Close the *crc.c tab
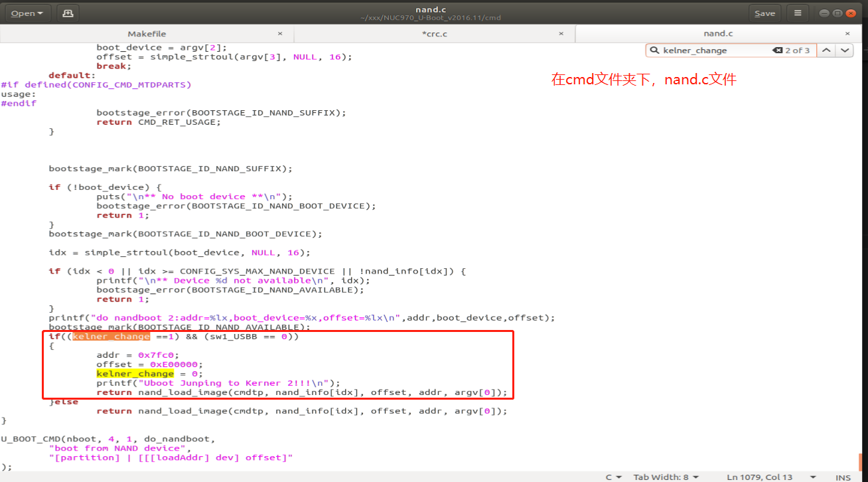 (561, 33)
